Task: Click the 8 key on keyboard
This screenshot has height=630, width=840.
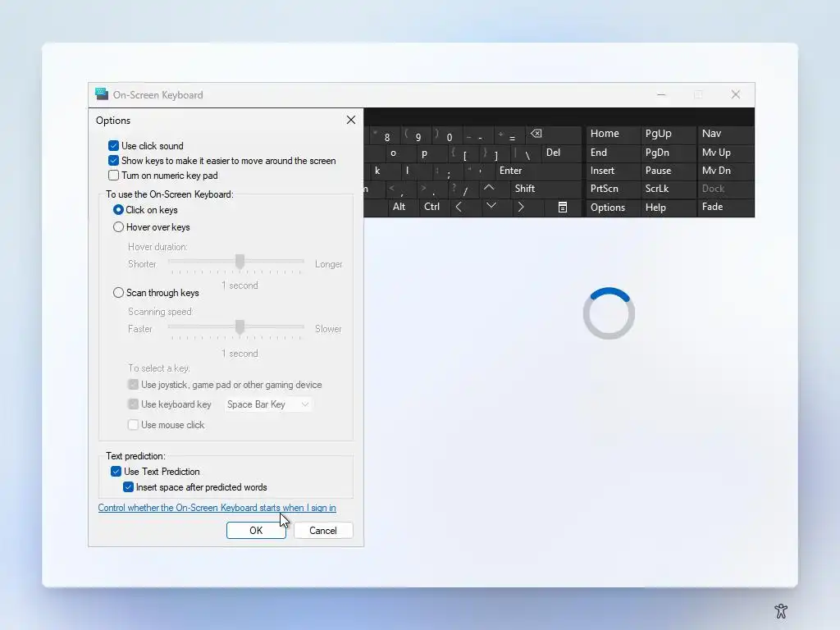Action: (384, 135)
